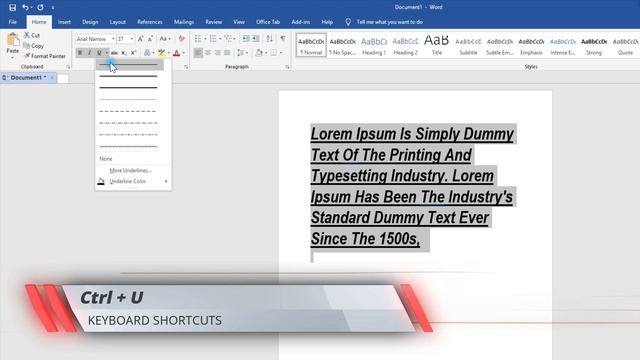Viewport: 640px width, 360px height.
Task: Expand Customize Quick Access Toolbar arrow
Action: (53, 7)
